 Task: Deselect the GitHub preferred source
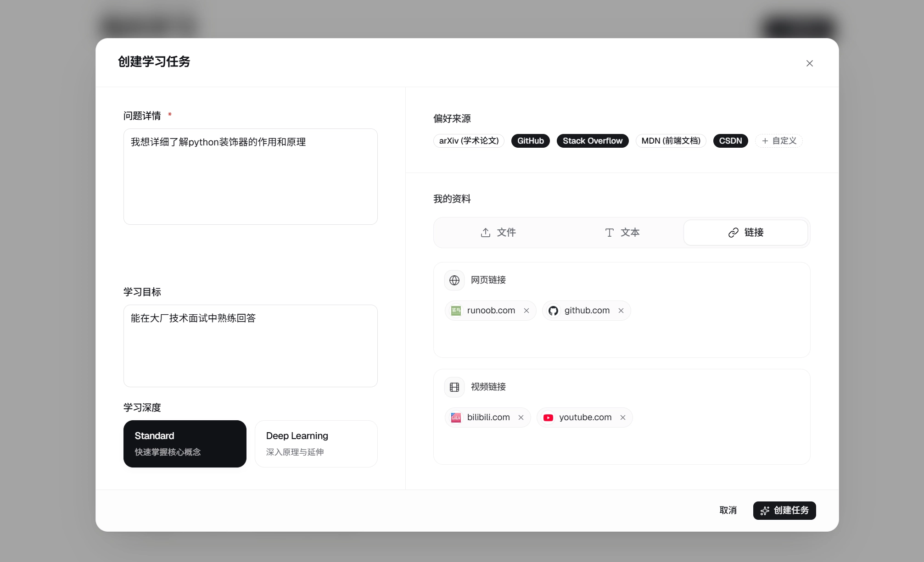531,141
